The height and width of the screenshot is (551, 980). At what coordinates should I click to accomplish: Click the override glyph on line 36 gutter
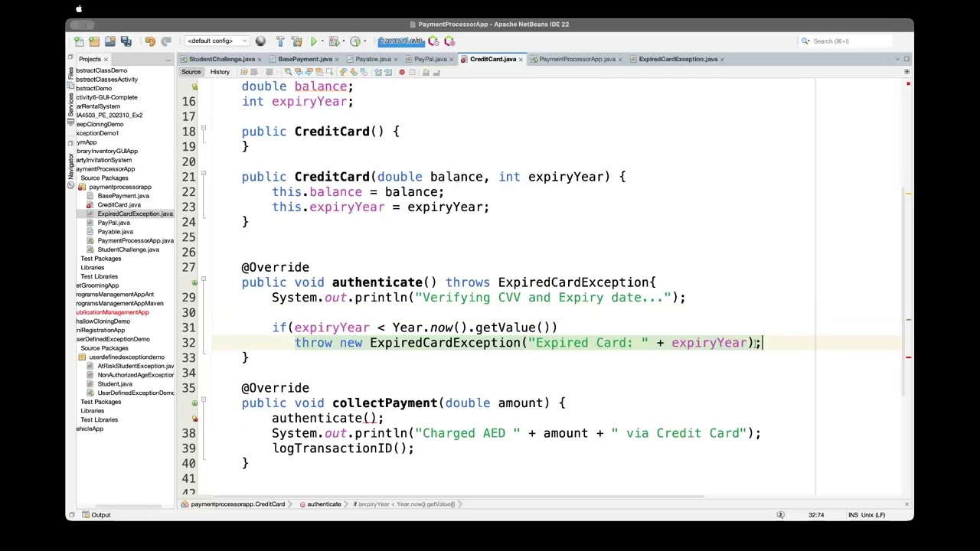[x=194, y=403]
